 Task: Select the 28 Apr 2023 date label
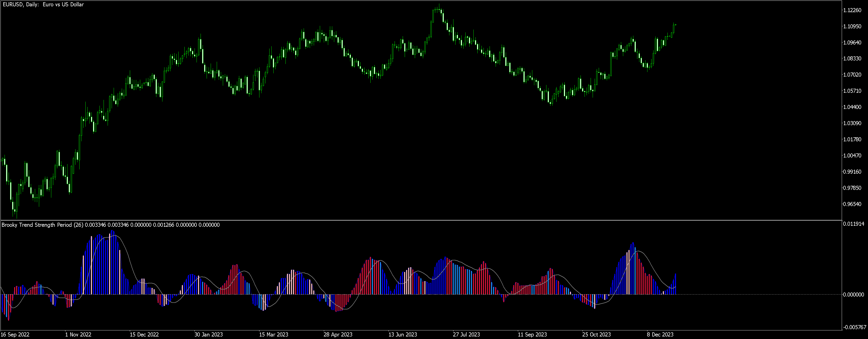pos(338,335)
